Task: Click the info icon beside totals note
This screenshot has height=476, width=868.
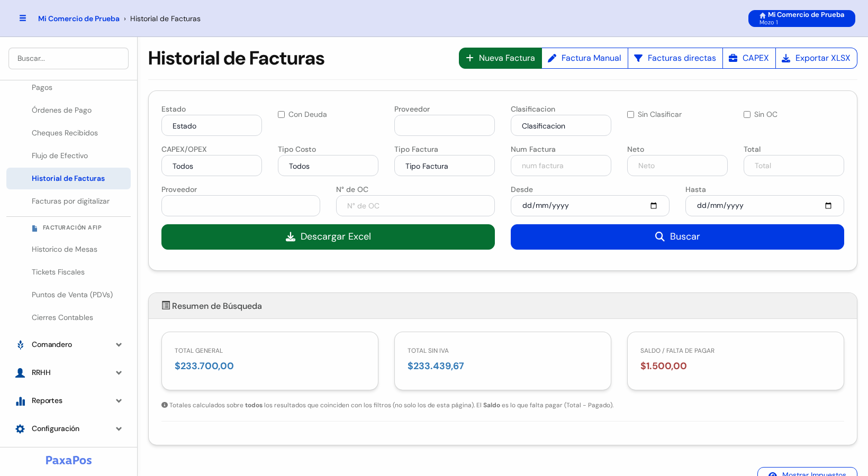Action: [x=165, y=405]
